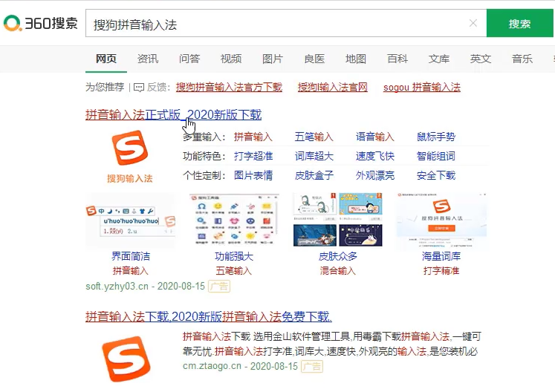Switch to the 资讯 tab

coord(148,59)
